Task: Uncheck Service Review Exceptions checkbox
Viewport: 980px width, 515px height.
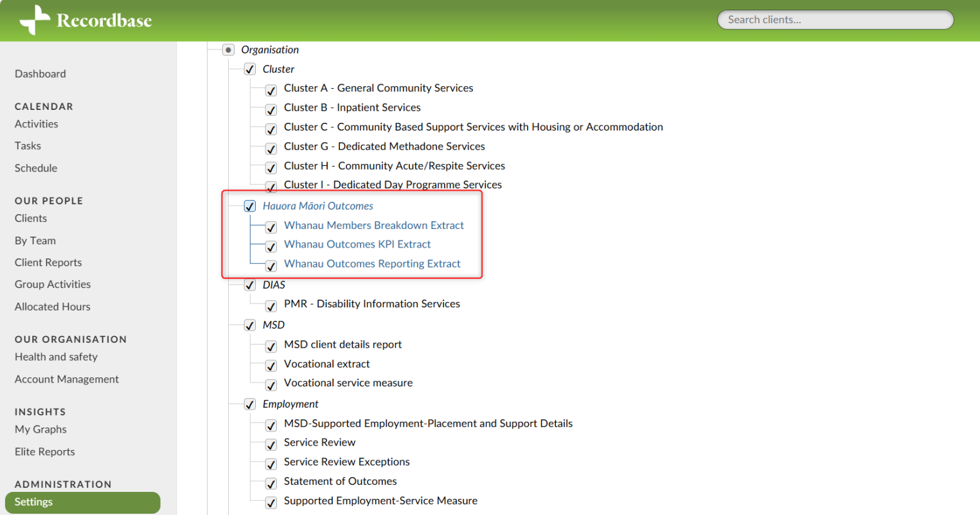Action: click(271, 464)
